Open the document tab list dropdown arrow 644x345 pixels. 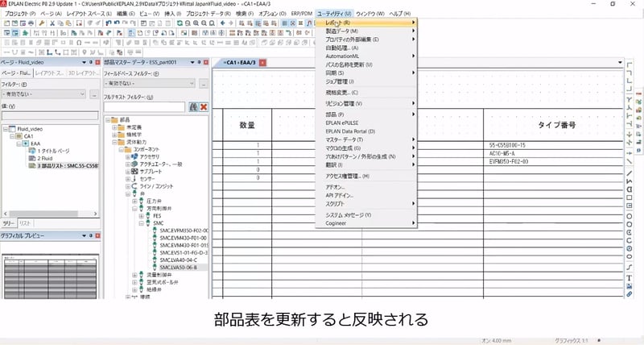click(620, 63)
